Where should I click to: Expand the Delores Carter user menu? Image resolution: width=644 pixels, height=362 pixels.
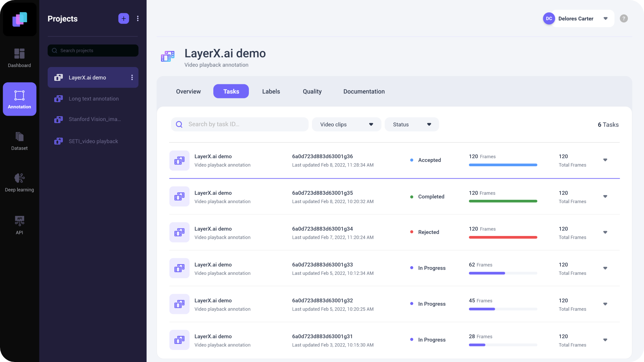click(605, 19)
